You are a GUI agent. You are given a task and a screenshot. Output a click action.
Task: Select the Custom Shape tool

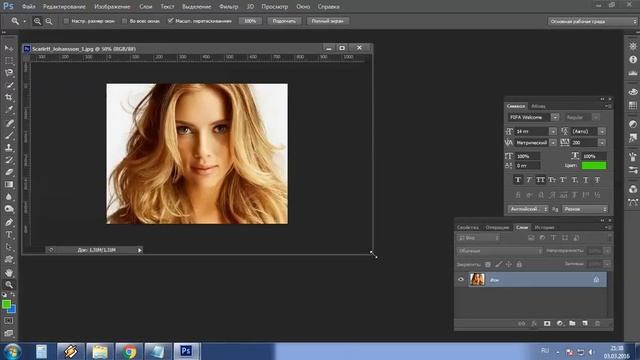(9, 259)
